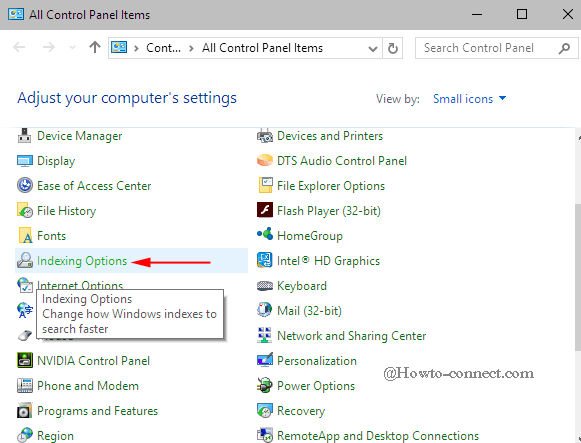581x443 pixels.
Task: Click the Search Control Panel field
Action: click(497, 48)
